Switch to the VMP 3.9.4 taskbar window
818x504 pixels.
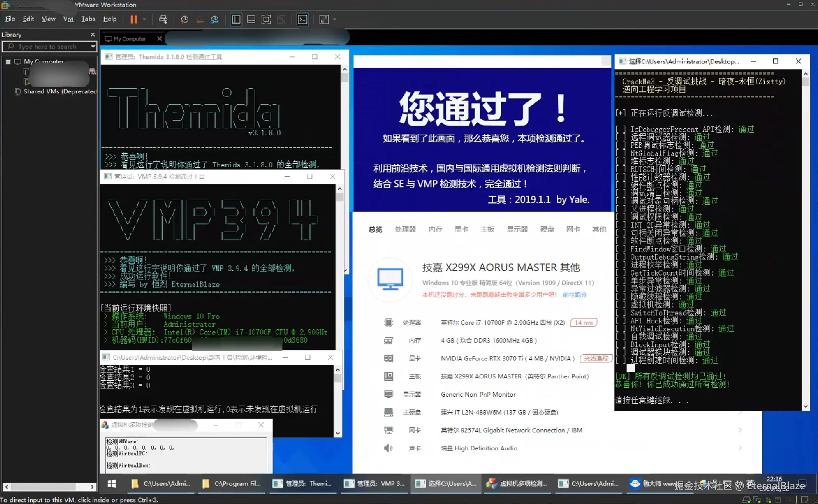(x=373, y=483)
